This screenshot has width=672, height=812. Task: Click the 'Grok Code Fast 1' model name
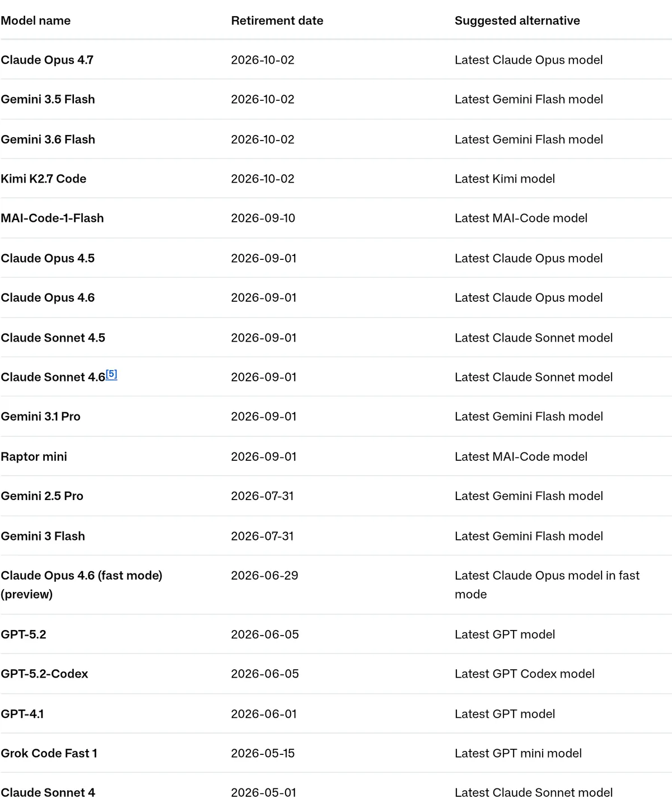pyautogui.click(x=49, y=753)
